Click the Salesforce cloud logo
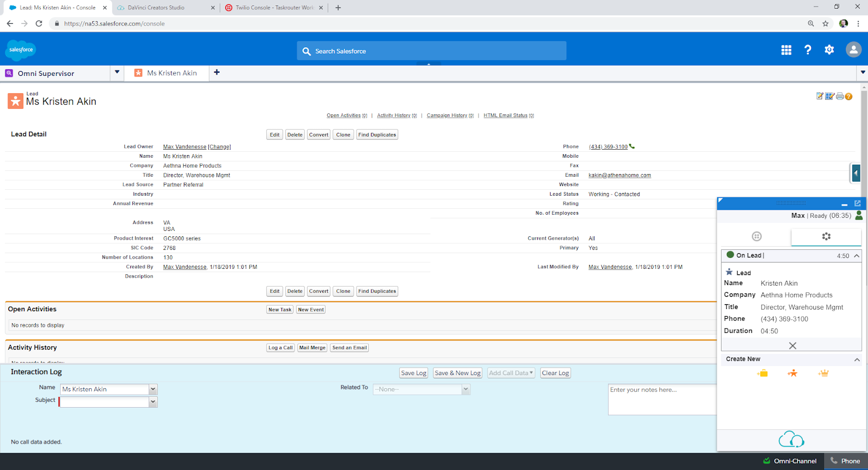Image resolution: width=868 pixels, height=470 pixels. coord(21,50)
